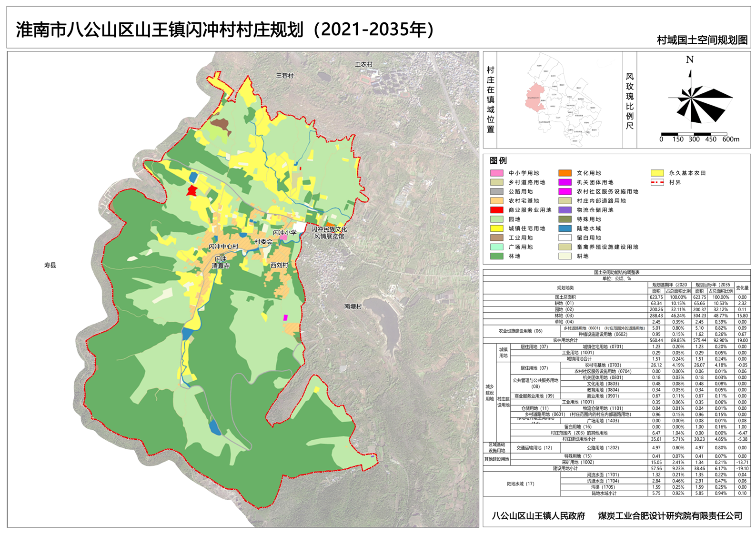Click the red dashed 村界 legend symbol

coord(657,182)
